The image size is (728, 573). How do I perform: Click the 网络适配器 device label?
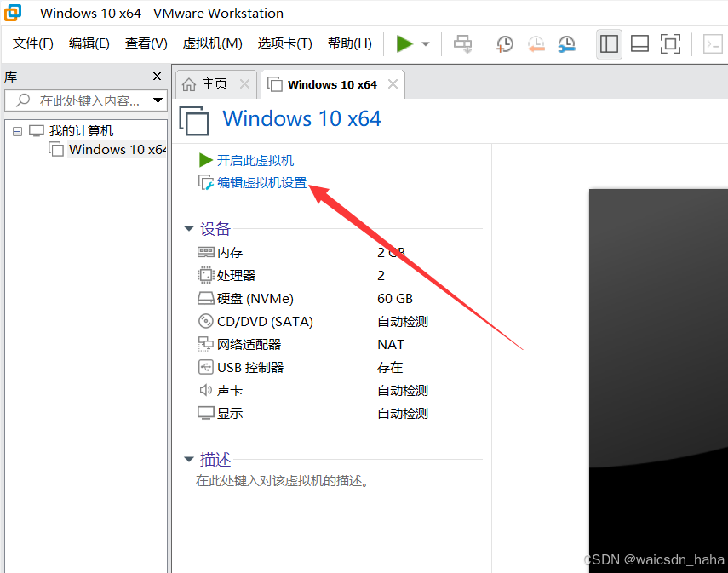click(x=249, y=345)
